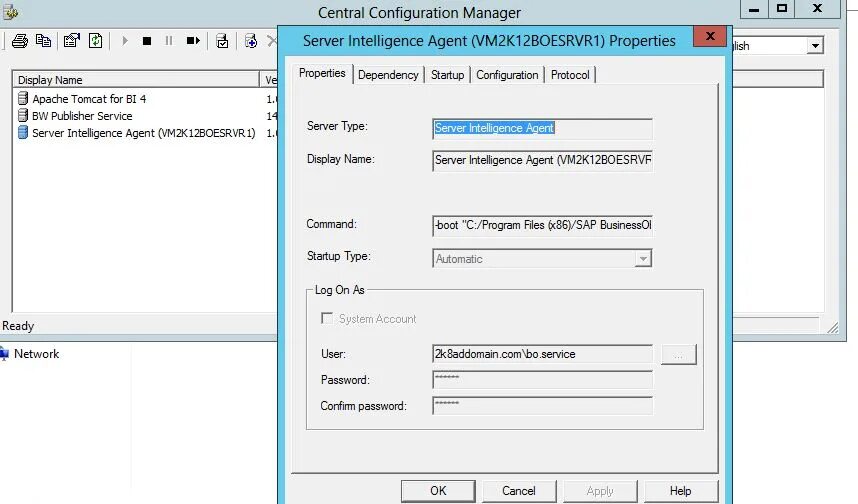This screenshot has height=504, width=858.
Task: Click the Restart service icon
Action: [x=193, y=41]
